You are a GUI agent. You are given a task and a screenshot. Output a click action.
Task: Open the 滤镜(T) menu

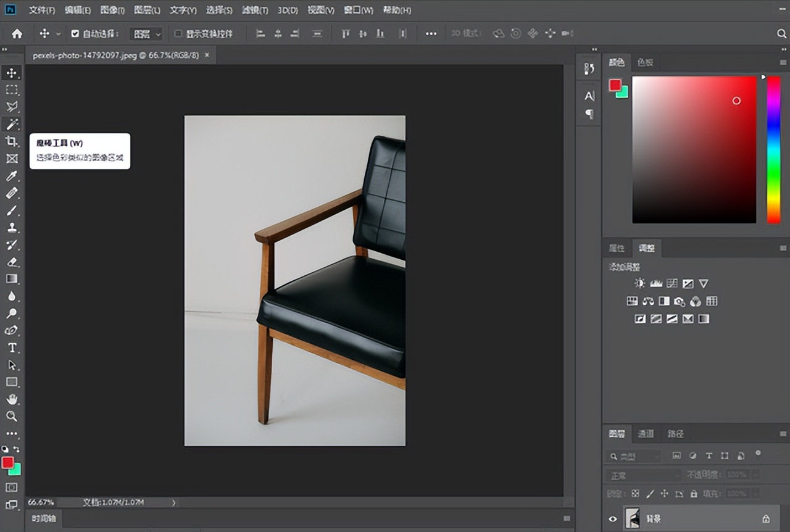pos(255,10)
